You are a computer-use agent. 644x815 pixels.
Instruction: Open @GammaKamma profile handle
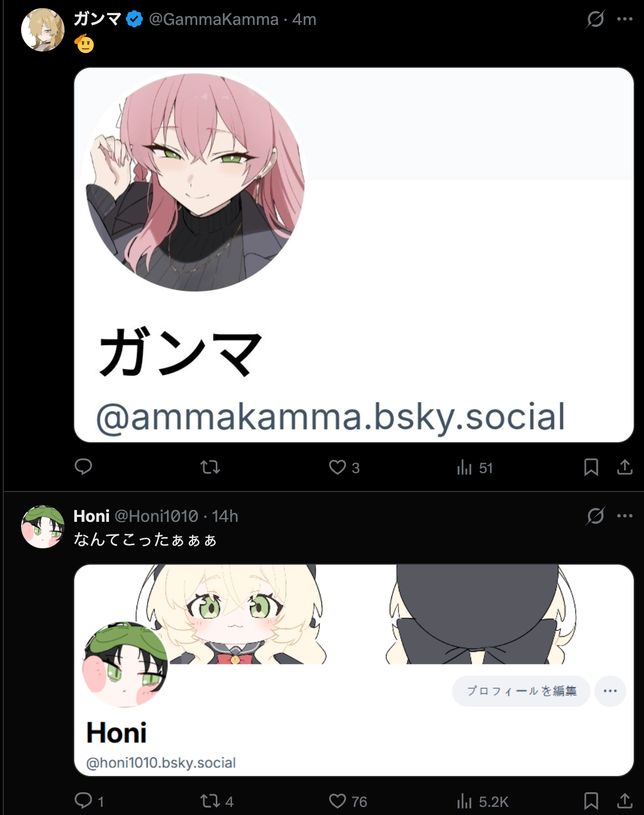pyautogui.click(x=214, y=20)
